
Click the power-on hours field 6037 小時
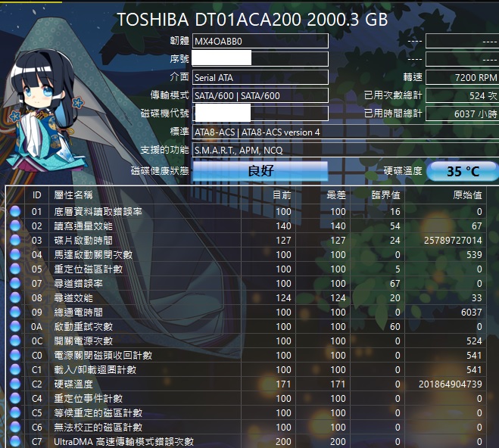tap(462, 114)
